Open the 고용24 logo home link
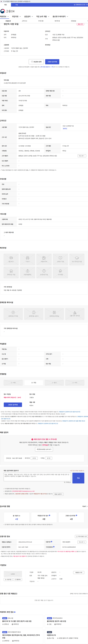Image resolution: width=88 pixels, height=644 pixels. (8, 11)
